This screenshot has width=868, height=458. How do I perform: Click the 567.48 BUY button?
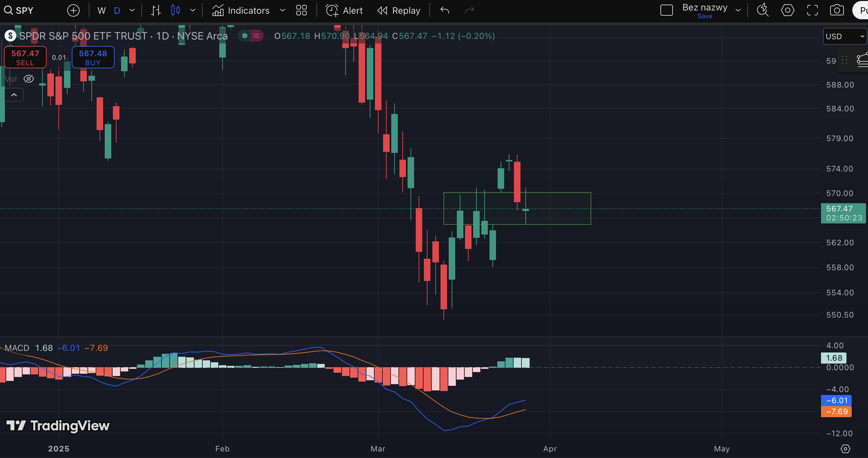click(93, 57)
